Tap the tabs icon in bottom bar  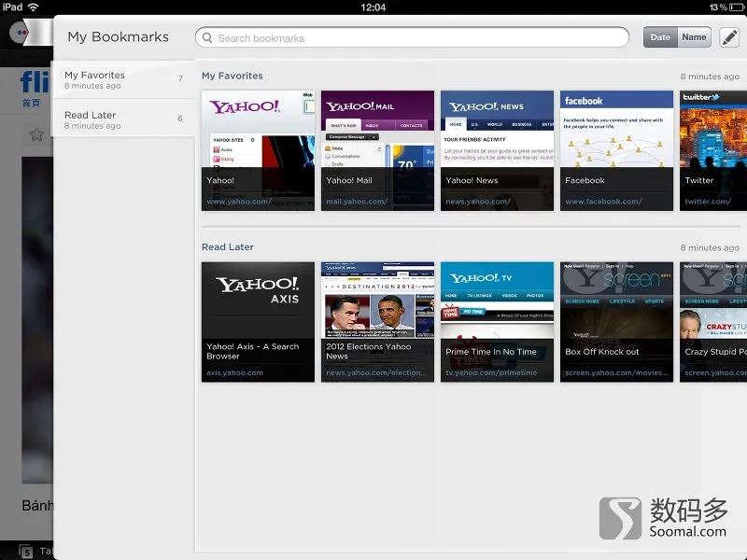27,552
